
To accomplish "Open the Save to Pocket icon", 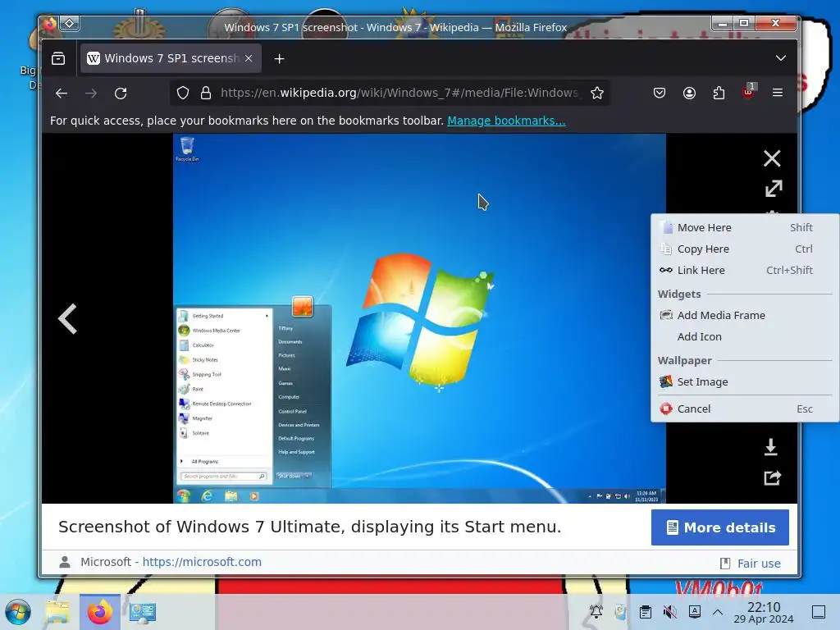I will pyautogui.click(x=660, y=94).
